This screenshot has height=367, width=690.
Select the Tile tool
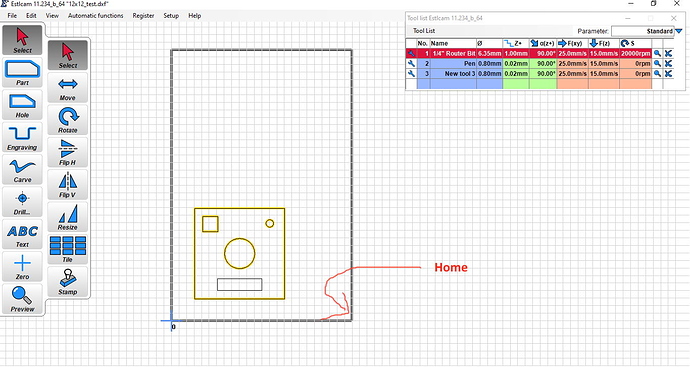coord(68,249)
